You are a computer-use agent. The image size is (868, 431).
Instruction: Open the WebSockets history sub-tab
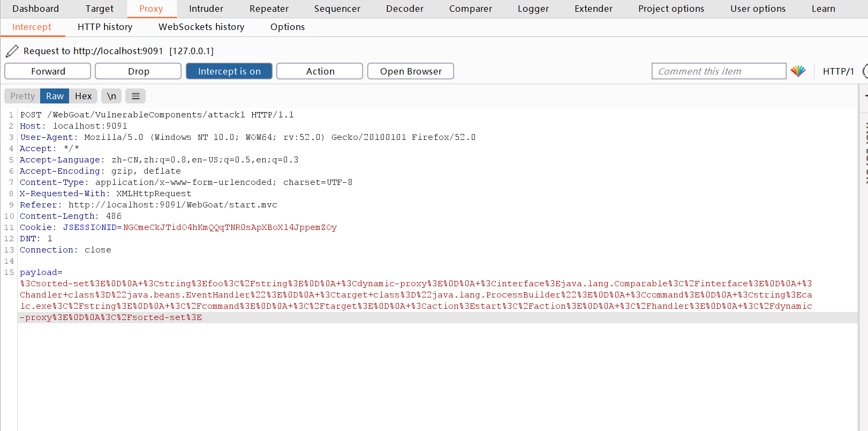(201, 27)
